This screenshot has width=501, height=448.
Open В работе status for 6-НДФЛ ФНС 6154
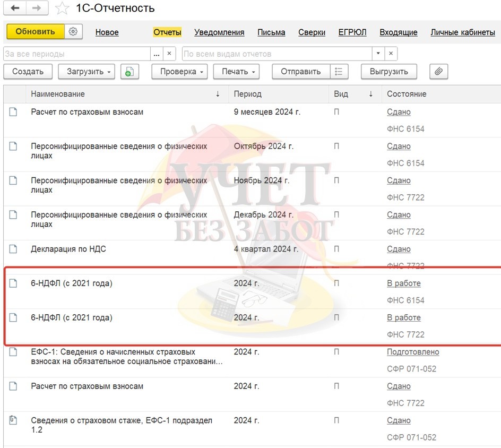[404, 283]
